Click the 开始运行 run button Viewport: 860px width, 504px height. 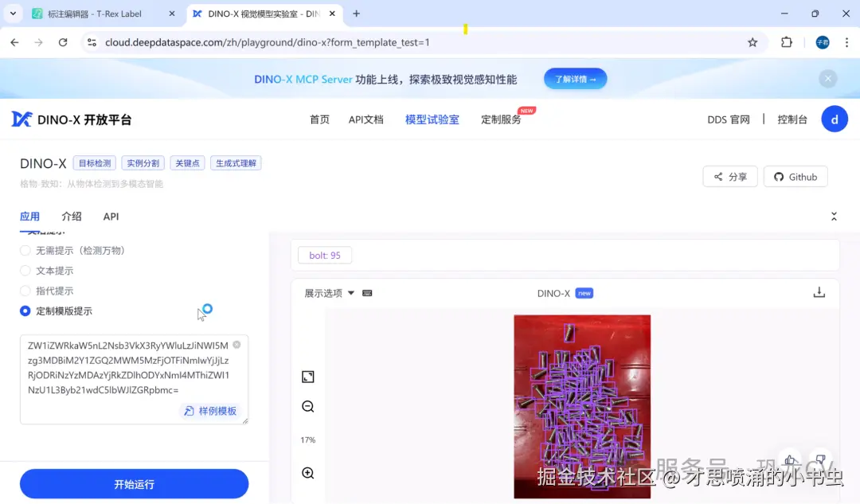coord(134,483)
